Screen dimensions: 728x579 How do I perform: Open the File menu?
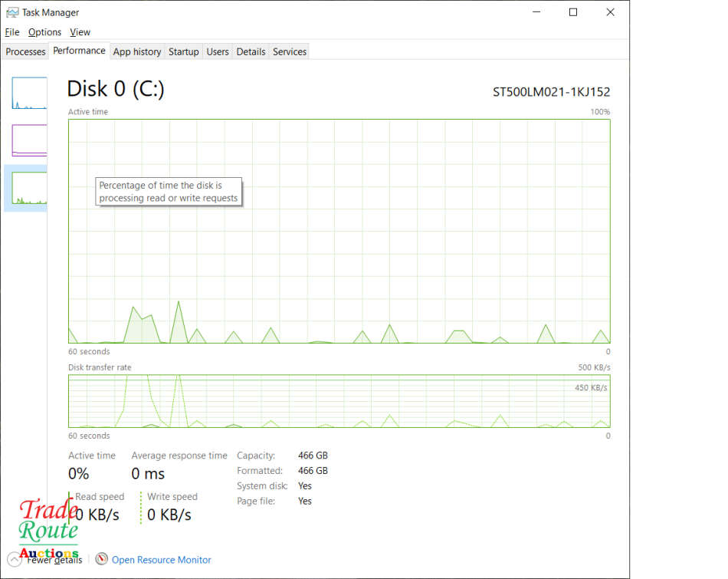[12, 32]
